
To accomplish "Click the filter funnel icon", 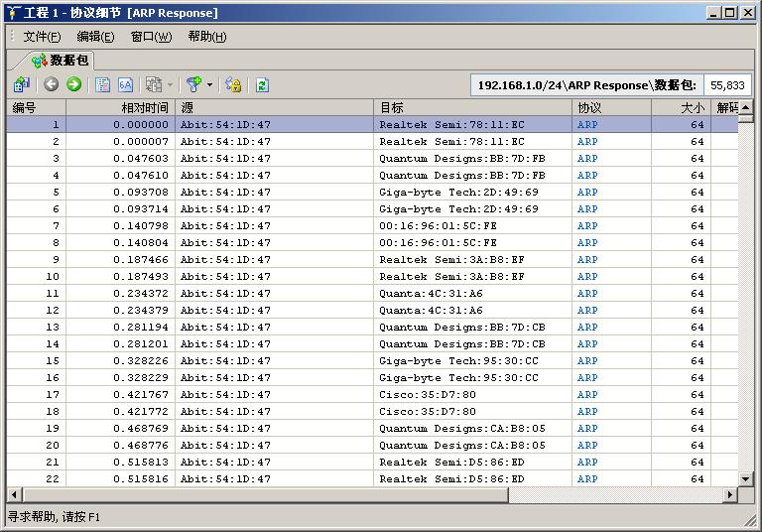I will 193,85.
